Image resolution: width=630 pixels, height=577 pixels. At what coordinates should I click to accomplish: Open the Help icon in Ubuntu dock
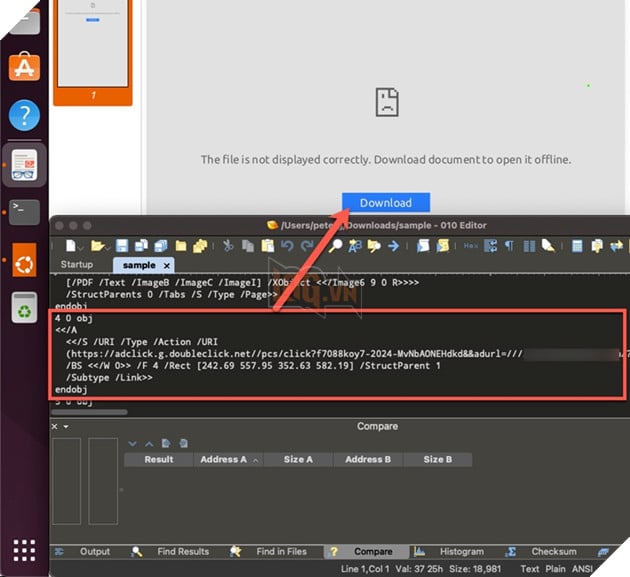pyautogui.click(x=24, y=115)
